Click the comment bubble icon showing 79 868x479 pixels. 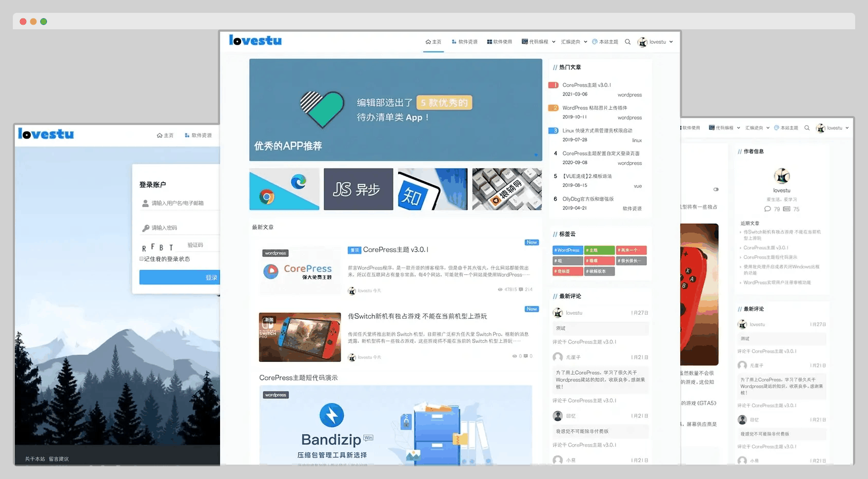click(x=767, y=209)
